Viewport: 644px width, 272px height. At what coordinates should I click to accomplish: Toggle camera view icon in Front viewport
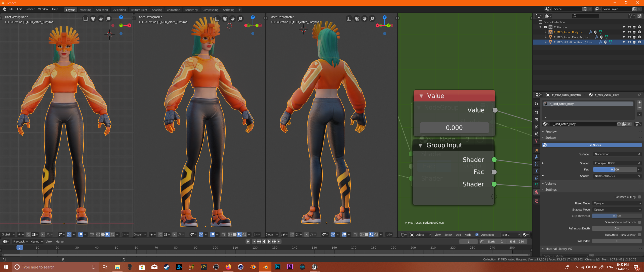click(93, 19)
